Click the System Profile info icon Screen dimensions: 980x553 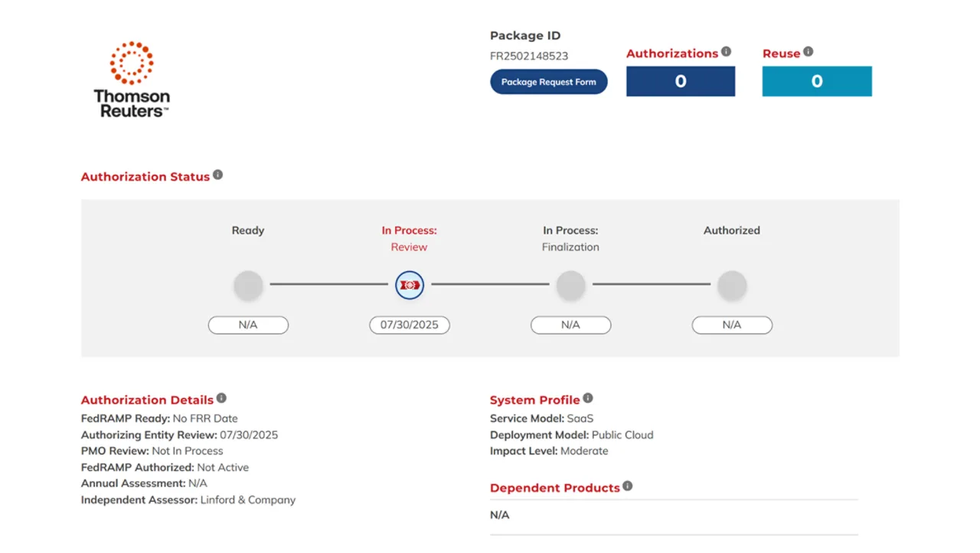point(588,398)
